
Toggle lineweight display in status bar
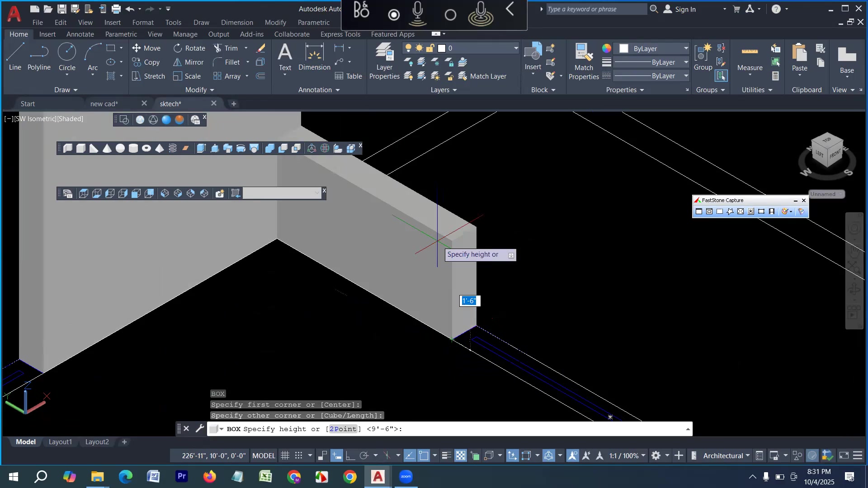click(x=447, y=455)
